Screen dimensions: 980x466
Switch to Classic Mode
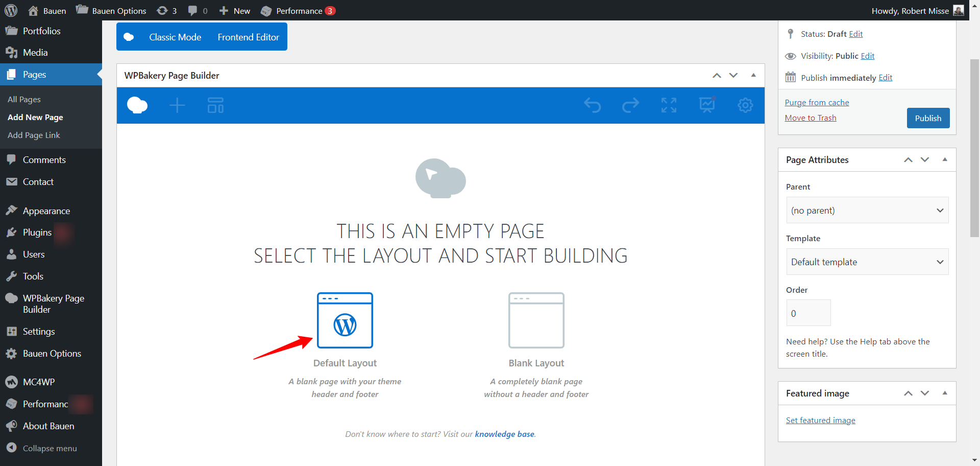click(x=175, y=37)
